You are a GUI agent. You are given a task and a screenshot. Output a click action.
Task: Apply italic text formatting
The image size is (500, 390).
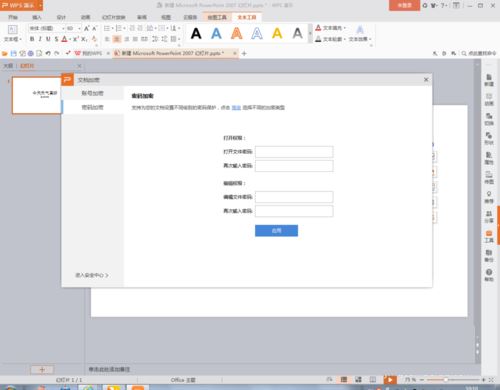tap(40, 39)
